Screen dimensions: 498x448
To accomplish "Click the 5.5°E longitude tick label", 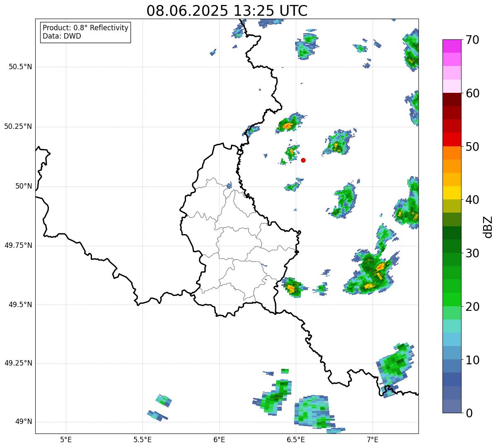I will [143, 439].
